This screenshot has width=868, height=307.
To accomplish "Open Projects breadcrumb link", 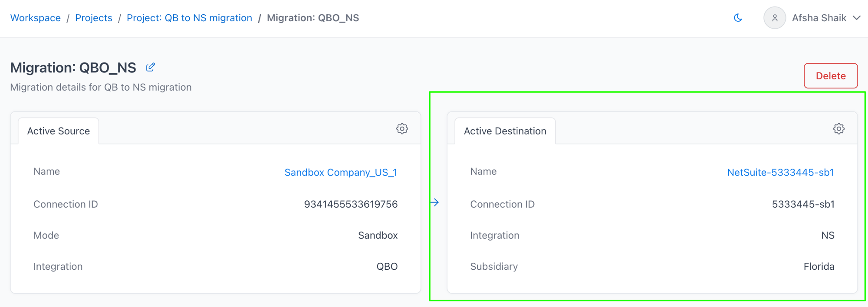I will pos(94,18).
